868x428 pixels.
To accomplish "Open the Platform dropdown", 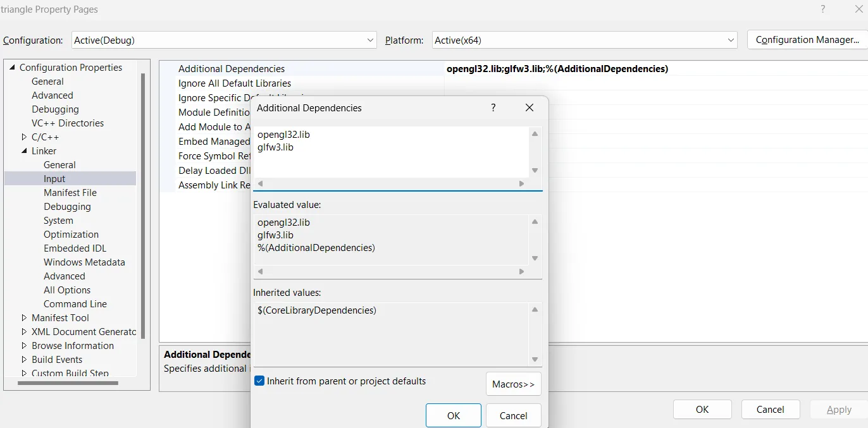I will (x=730, y=40).
